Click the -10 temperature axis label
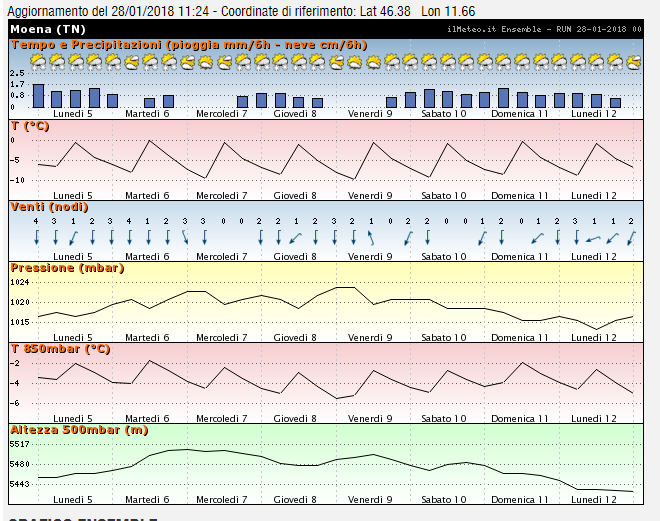 [x=17, y=180]
